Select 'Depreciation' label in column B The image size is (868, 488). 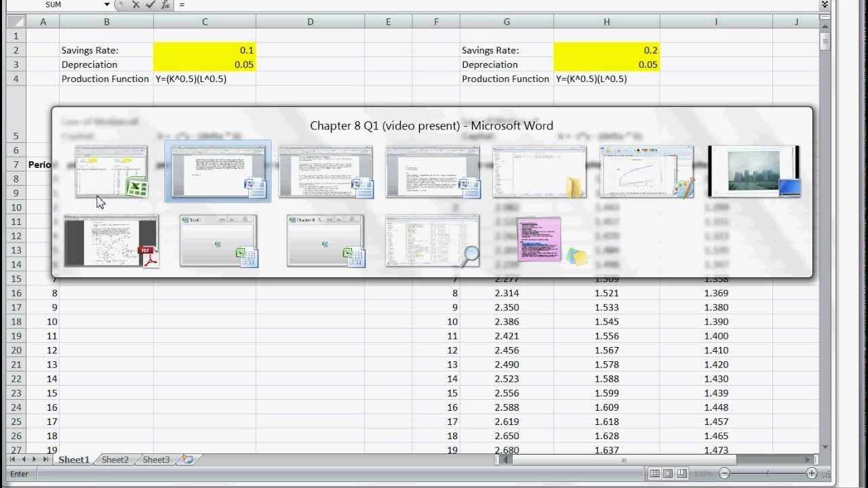pos(90,64)
